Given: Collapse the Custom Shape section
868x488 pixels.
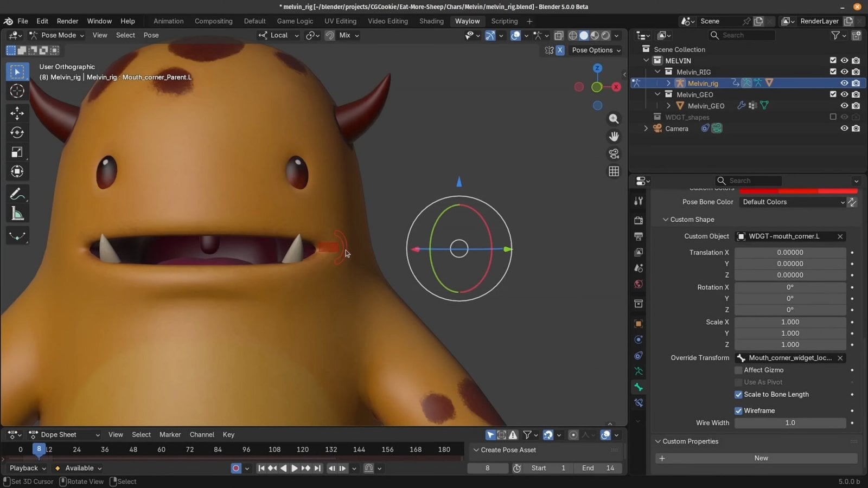Looking at the screenshot, I should [x=666, y=220].
